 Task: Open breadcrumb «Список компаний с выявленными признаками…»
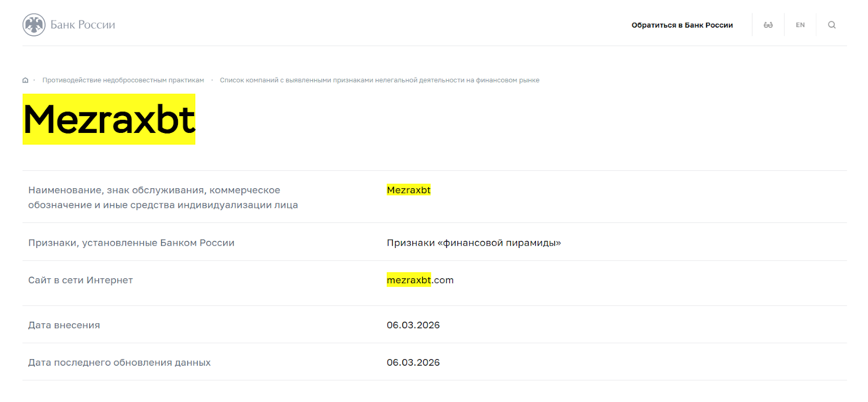pyautogui.click(x=379, y=80)
